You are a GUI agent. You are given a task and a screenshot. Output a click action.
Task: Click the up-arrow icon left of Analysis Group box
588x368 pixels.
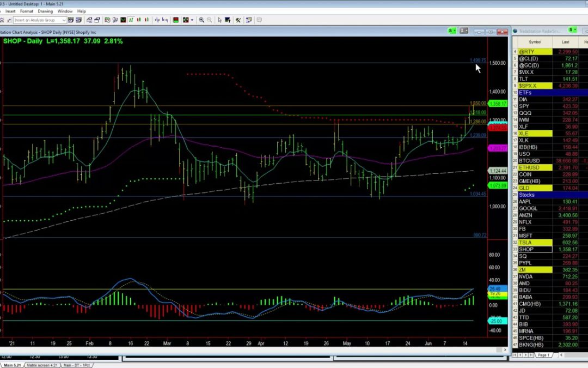pos(9,20)
